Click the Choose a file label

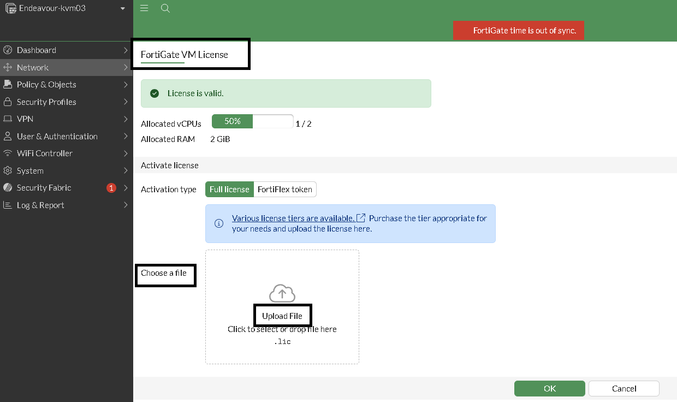click(164, 273)
